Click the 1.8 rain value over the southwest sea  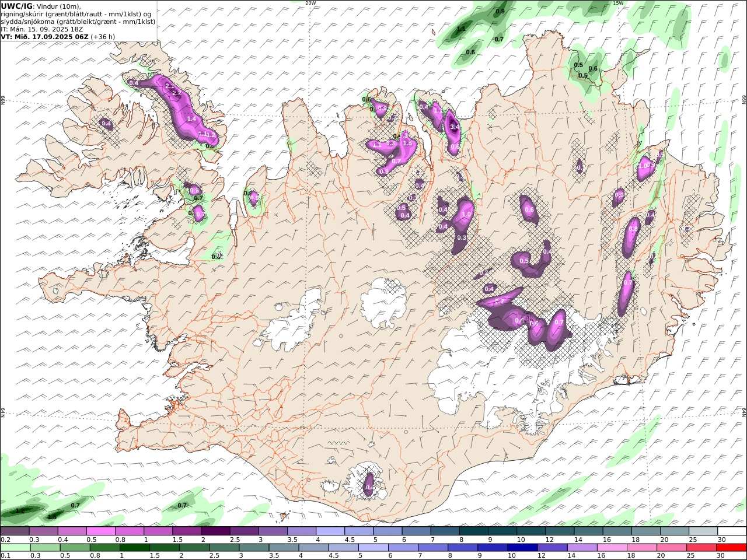(x=52, y=517)
